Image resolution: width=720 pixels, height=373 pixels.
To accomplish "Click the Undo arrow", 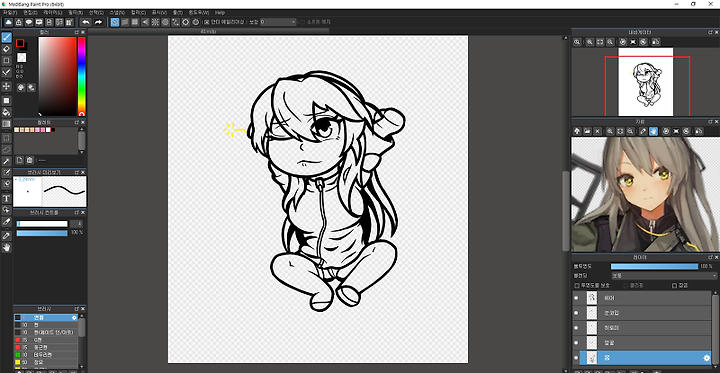I will tap(86, 22).
